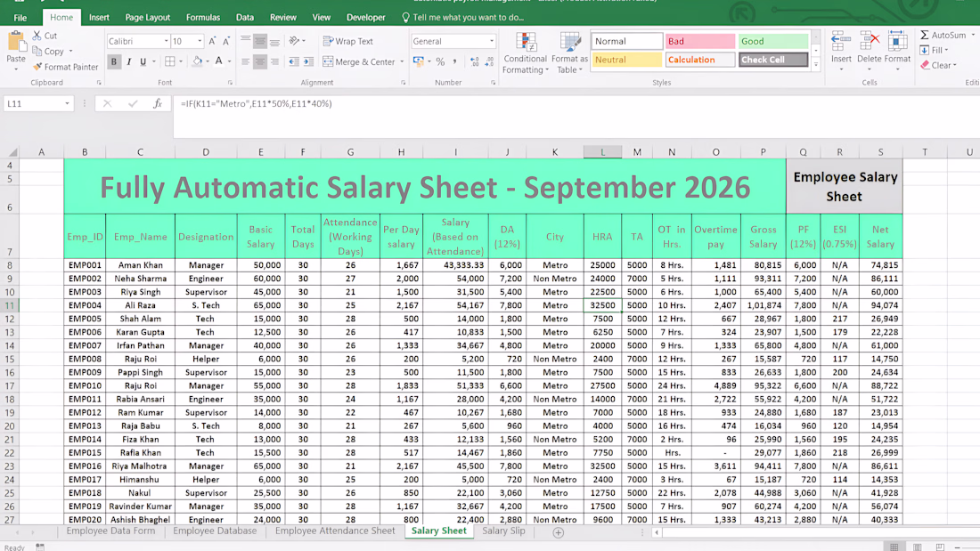Open the Page Layout ribbon tab
Viewport: 980px width, 551px height.
(x=148, y=18)
